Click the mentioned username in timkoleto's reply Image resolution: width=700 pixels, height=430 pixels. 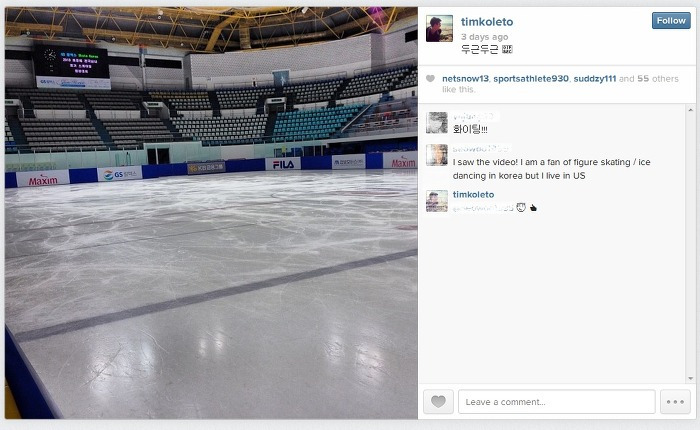(x=483, y=208)
